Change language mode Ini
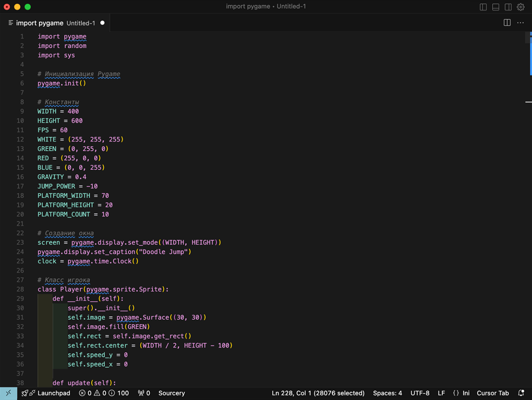The image size is (532, 400). [461, 393]
